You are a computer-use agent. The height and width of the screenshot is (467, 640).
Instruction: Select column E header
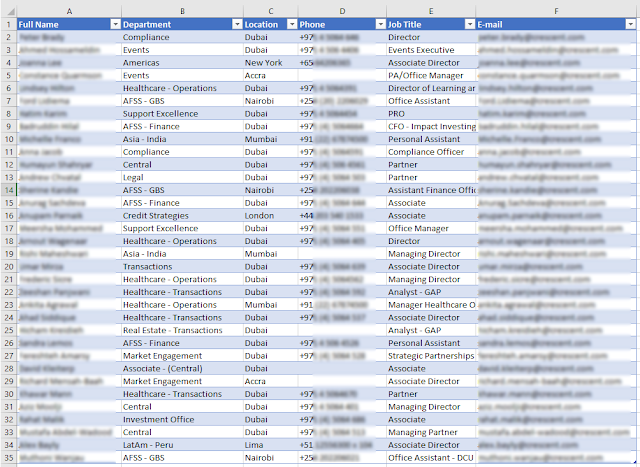(431, 11)
